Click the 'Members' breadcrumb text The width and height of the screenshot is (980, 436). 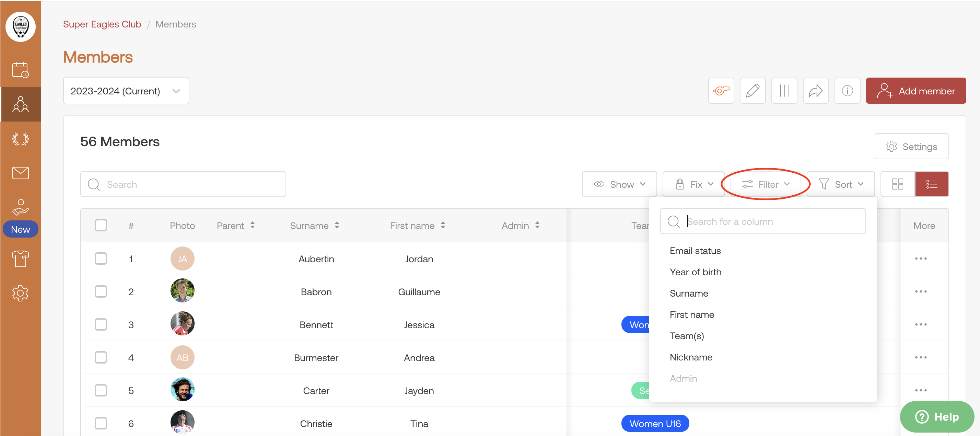(176, 24)
